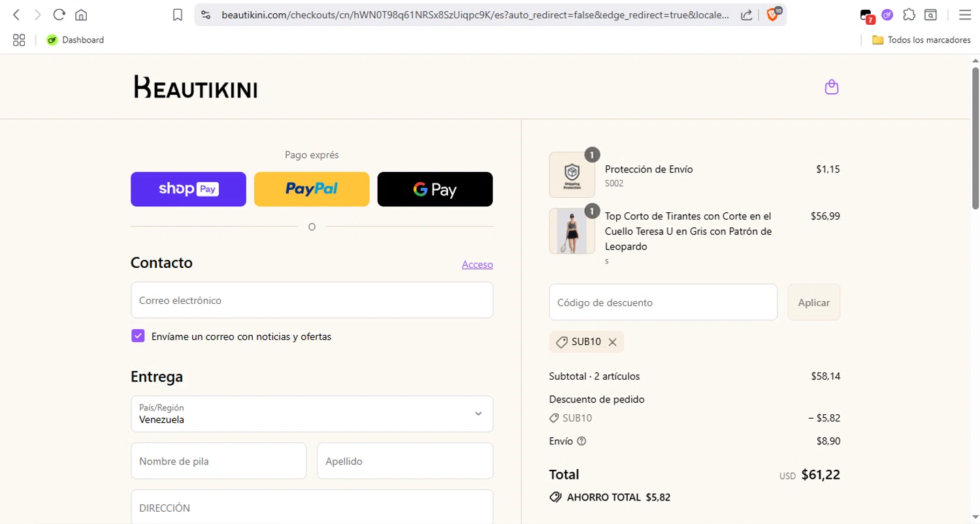Open site settings icon in address bar
This screenshot has width=980, height=524.
206,14
